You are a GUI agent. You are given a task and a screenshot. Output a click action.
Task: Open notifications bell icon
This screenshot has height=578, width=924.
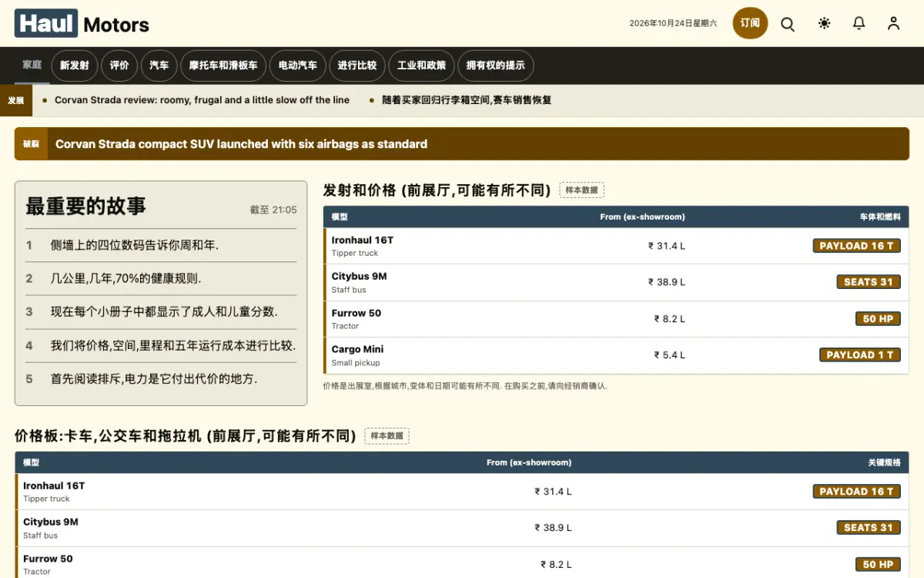[859, 24]
